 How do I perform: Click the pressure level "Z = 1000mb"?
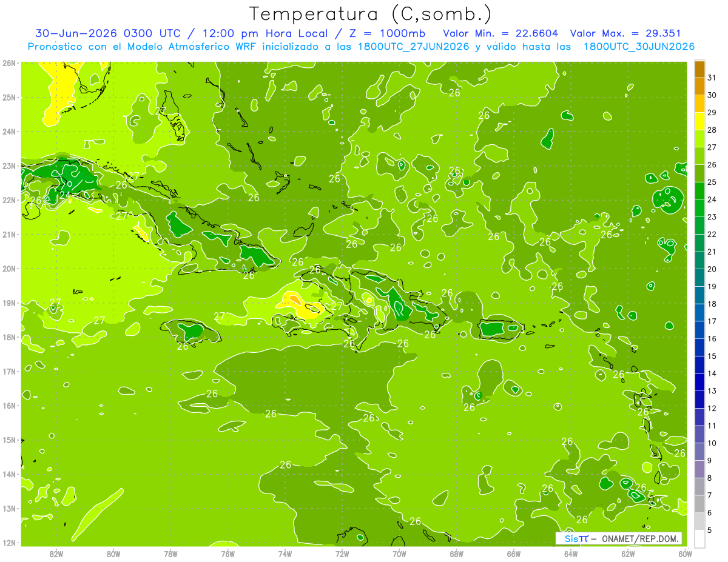[x=386, y=33]
